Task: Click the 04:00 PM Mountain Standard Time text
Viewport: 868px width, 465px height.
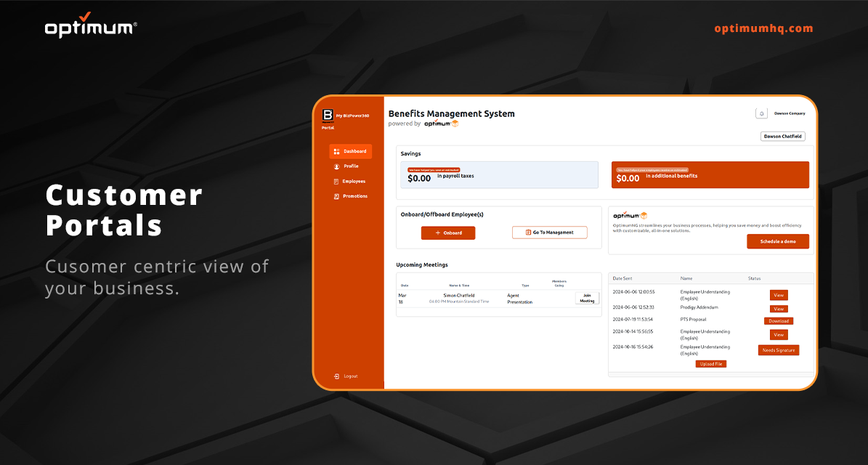Action: point(459,302)
